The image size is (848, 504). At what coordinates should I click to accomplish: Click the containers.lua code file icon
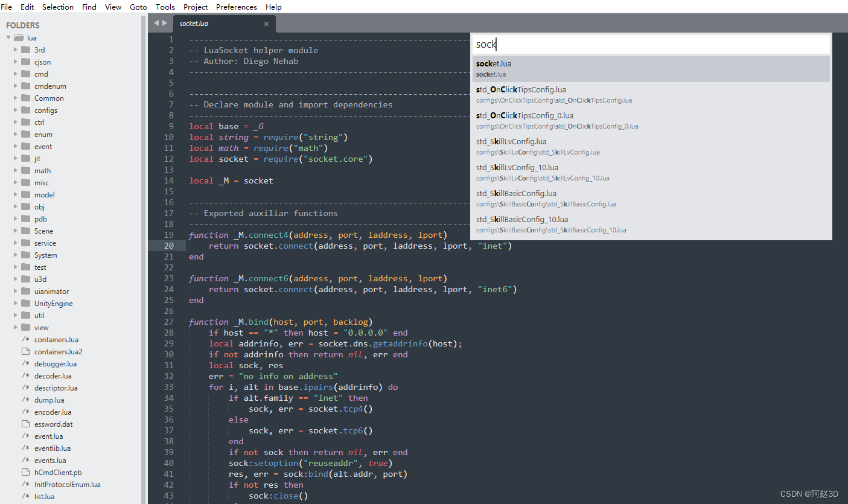coord(25,339)
